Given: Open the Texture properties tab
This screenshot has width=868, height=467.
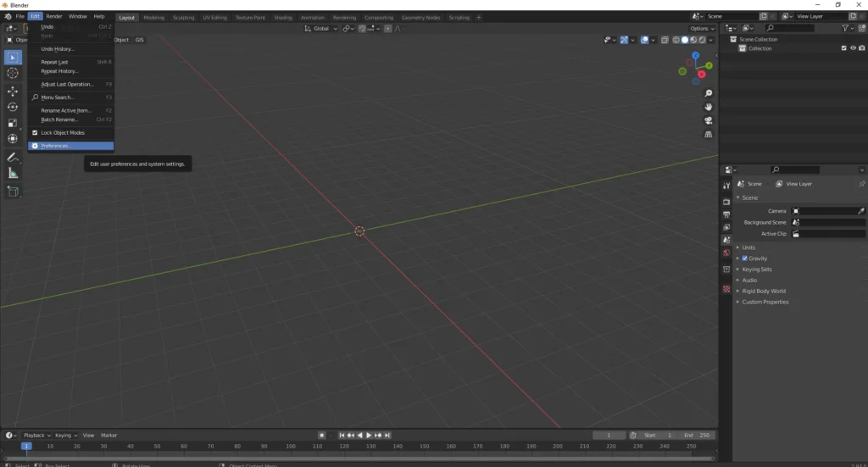Looking at the screenshot, I should (726, 289).
